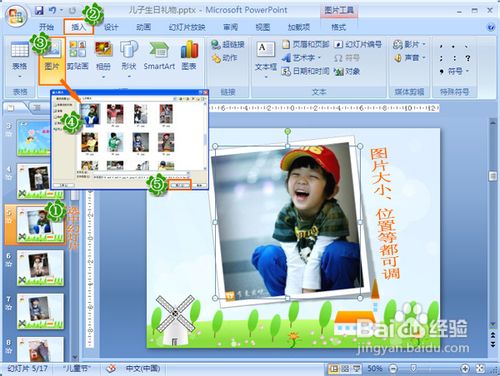Image resolution: width=500 pixels, height=376 pixels.
Task: Insert a symbol with the Ω 符号 button
Action: 346,58
